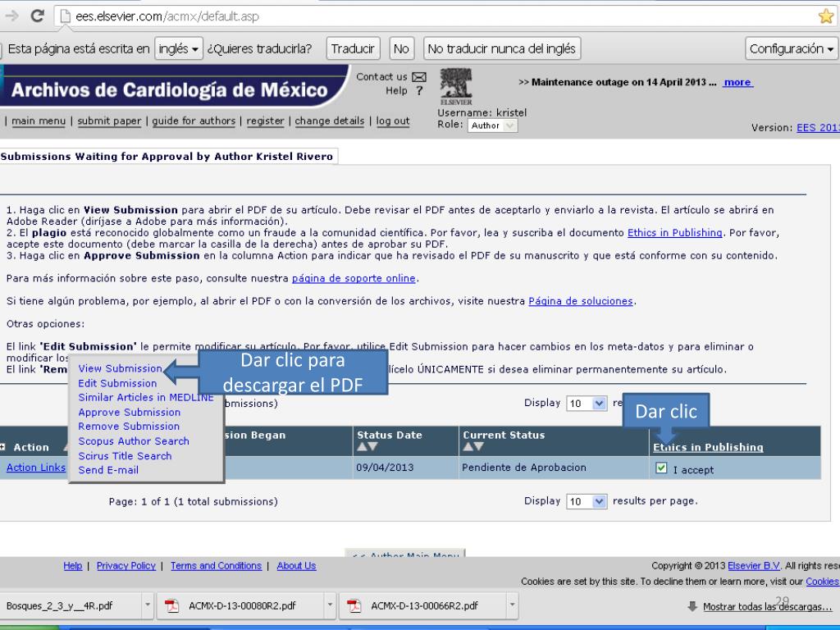Sort Current Status ascending with up arrow
This screenshot has height=630, width=840.
pyautogui.click(x=468, y=446)
